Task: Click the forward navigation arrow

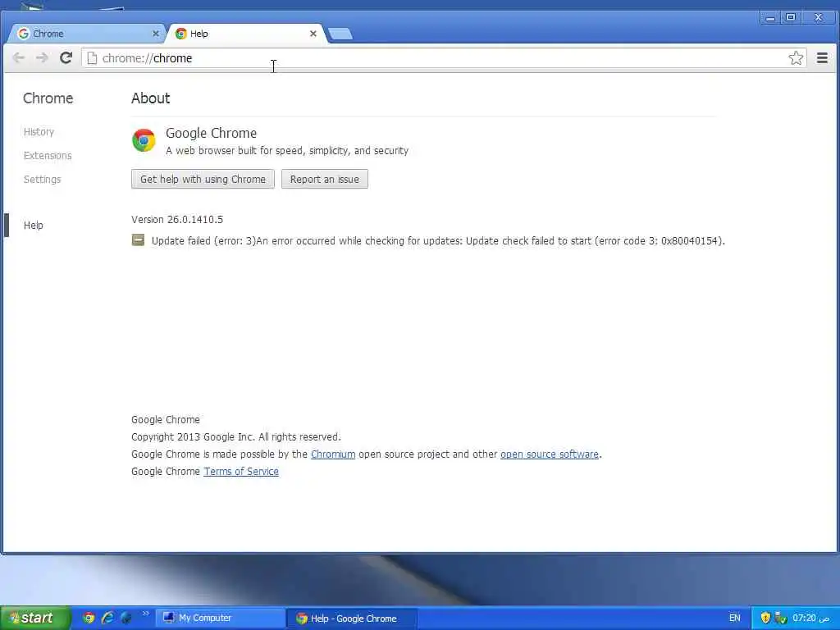Action: click(x=42, y=58)
